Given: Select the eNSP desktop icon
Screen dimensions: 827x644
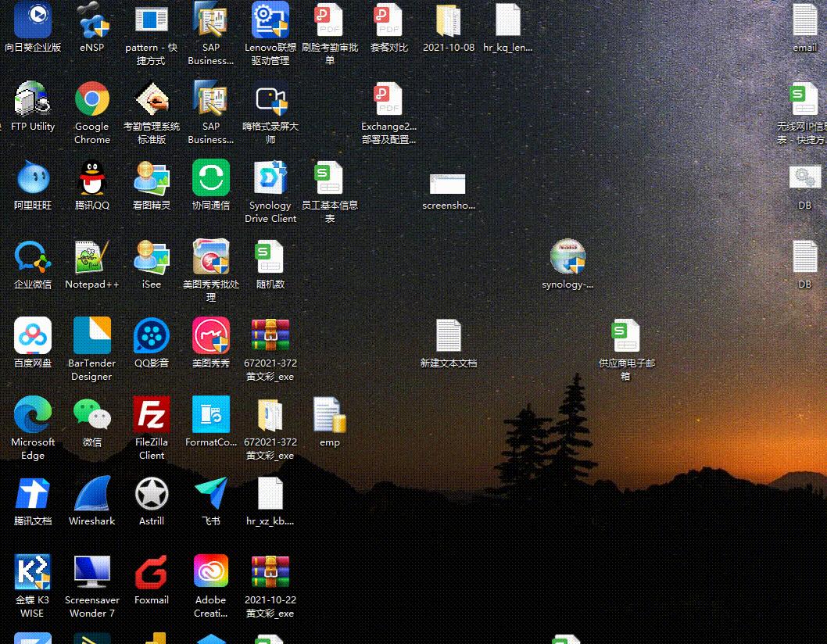Looking at the screenshot, I should (91, 20).
